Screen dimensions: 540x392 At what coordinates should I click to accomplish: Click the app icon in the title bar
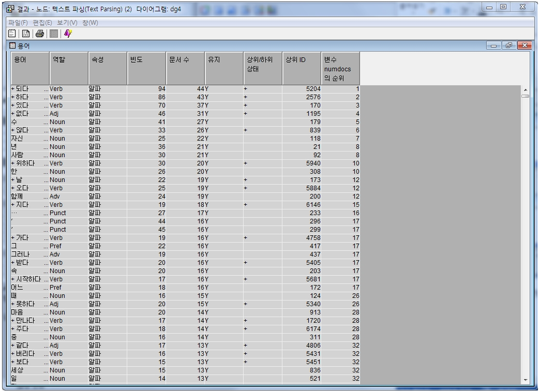(10, 8)
